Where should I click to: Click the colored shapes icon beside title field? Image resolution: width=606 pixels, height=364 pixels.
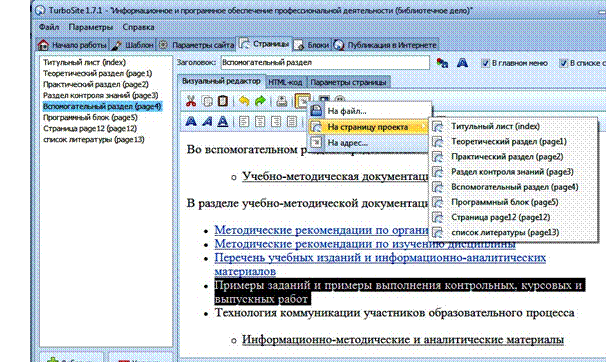tap(442, 63)
